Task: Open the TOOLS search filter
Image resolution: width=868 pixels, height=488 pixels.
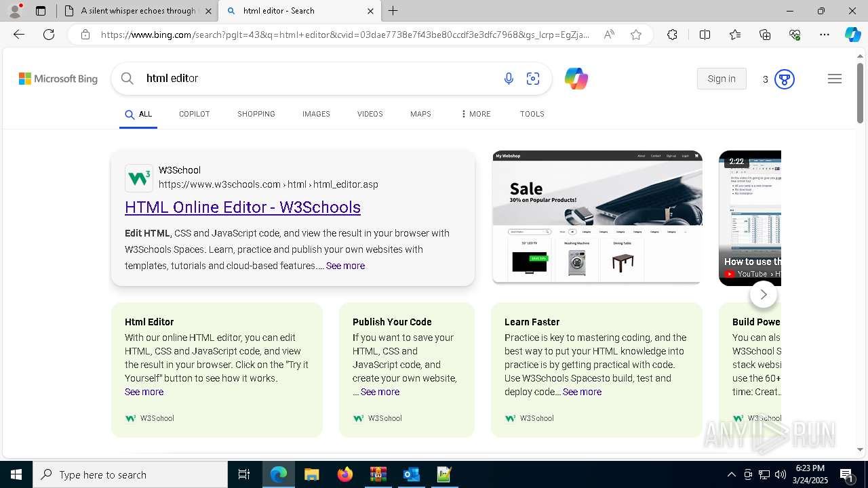Action: click(x=532, y=115)
